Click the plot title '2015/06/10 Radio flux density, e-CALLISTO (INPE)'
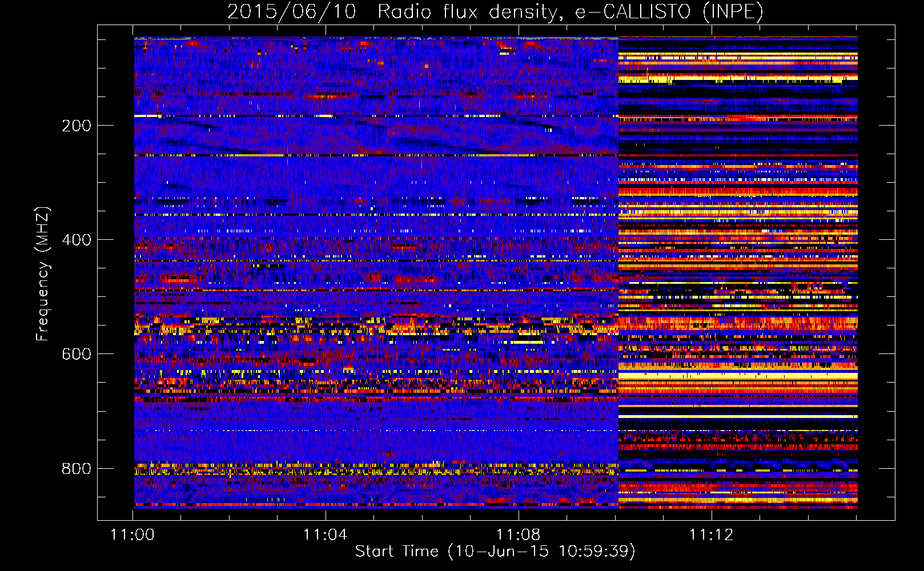 click(495, 12)
